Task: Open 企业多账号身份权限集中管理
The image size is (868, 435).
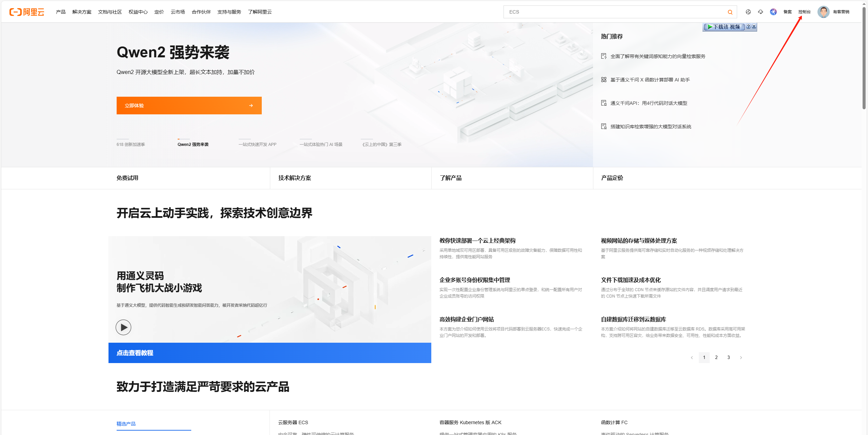Action: [475, 280]
